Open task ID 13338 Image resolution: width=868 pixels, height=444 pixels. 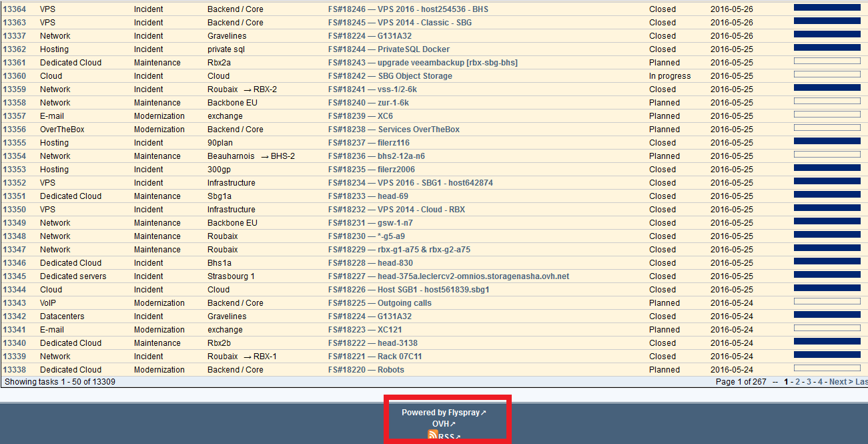pos(15,370)
